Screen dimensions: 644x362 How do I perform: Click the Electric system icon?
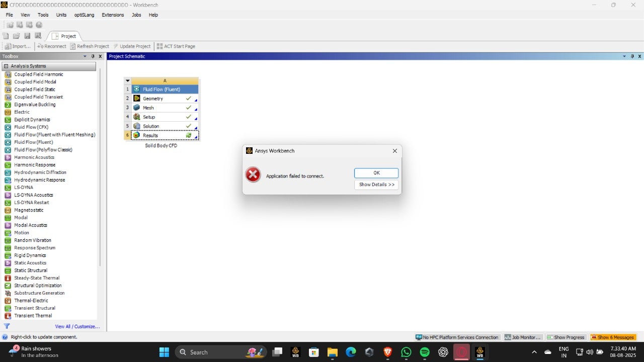pyautogui.click(x=8, y=112)
